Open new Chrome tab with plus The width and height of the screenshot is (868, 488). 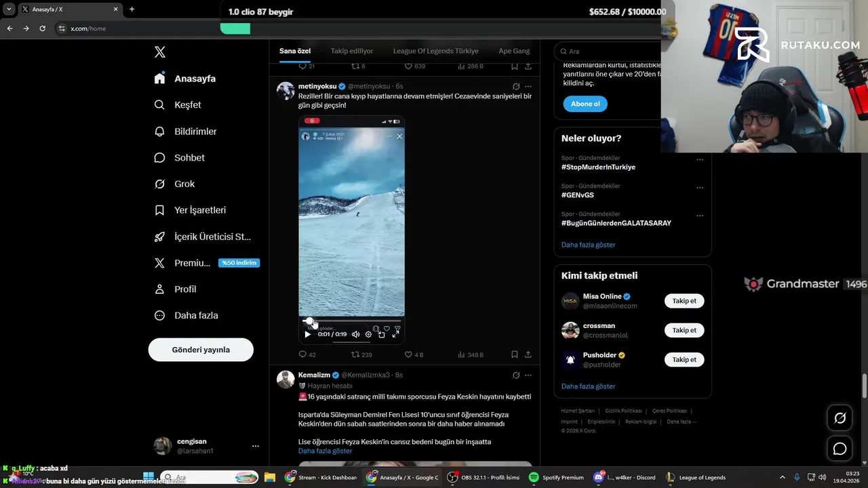132,9
